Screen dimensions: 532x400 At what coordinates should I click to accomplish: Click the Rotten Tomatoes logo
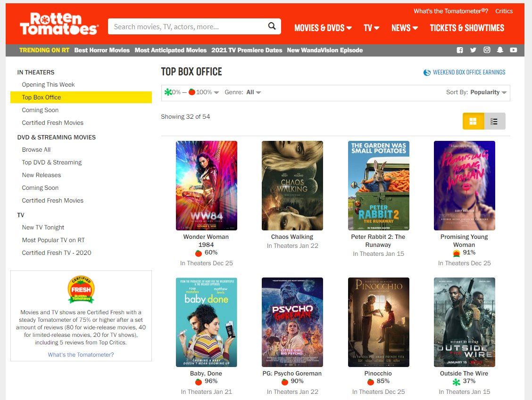point(58,24)
